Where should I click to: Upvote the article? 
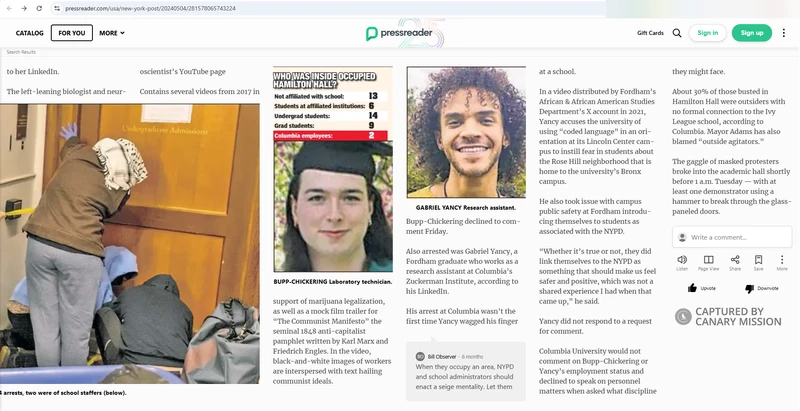pos(702,288)
